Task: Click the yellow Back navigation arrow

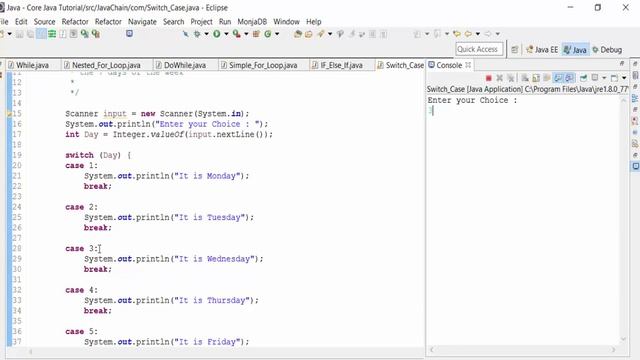Action: pyautogui.click(x=468, y=34)
